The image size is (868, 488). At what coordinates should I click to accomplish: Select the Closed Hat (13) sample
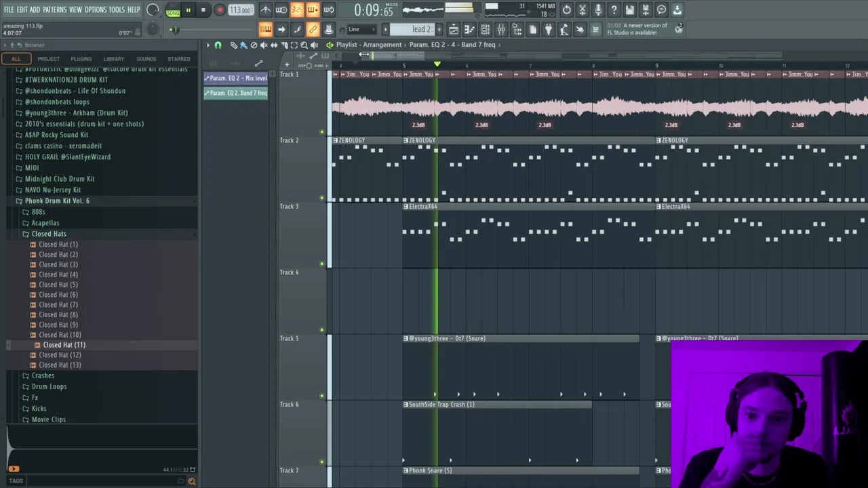(60, 365)
